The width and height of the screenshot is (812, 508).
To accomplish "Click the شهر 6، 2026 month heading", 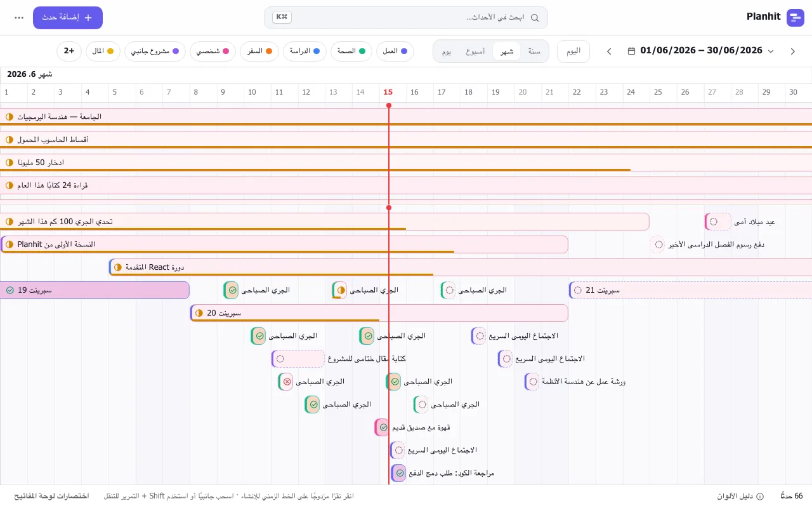I will point(29,74).
